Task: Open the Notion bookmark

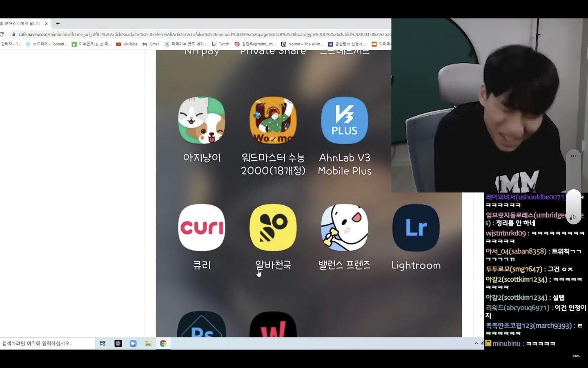Action: [302, 44]
